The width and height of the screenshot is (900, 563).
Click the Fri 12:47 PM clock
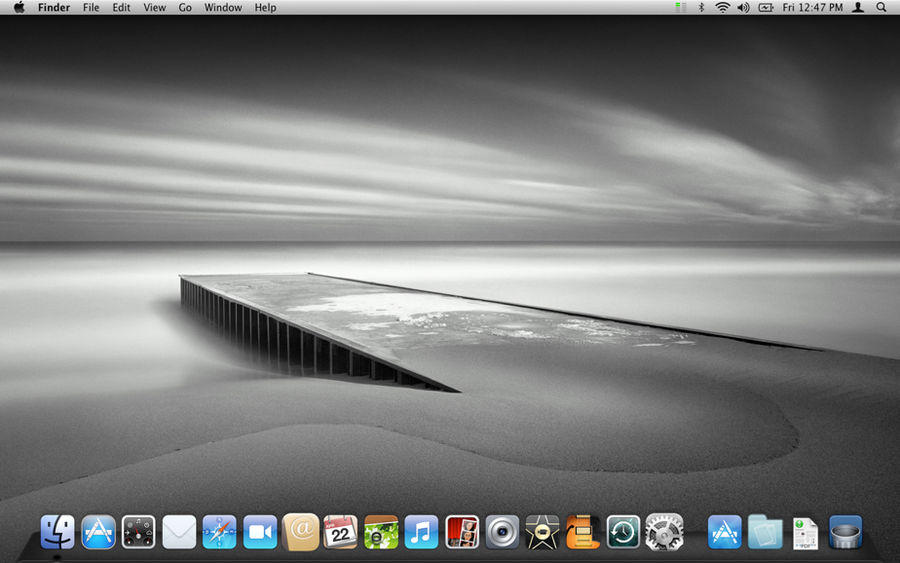813,7
